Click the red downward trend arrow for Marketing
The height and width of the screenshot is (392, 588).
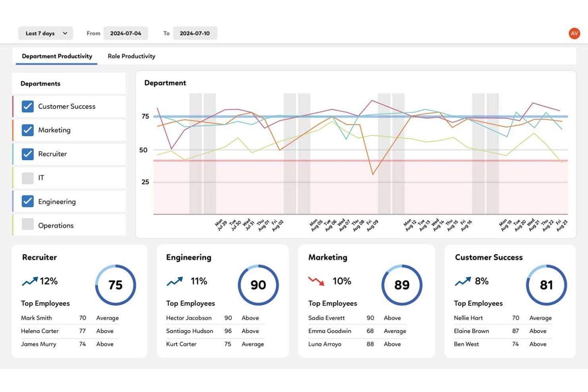coord(316,281)
